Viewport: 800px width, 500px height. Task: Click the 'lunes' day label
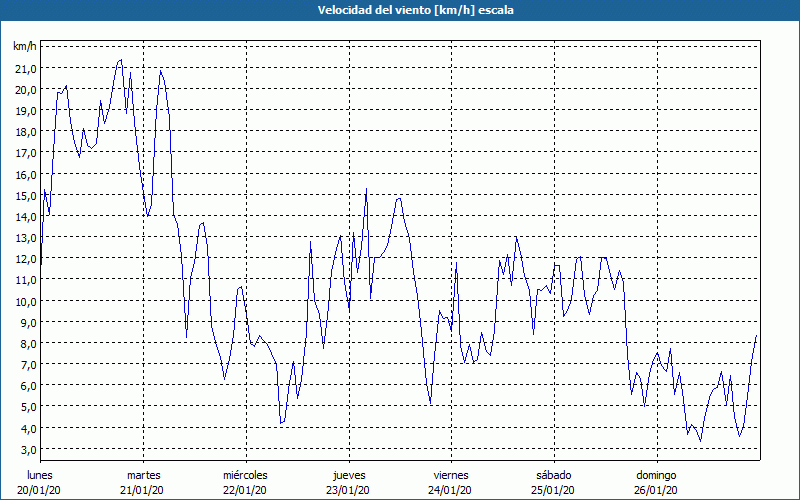coord(40,475)
